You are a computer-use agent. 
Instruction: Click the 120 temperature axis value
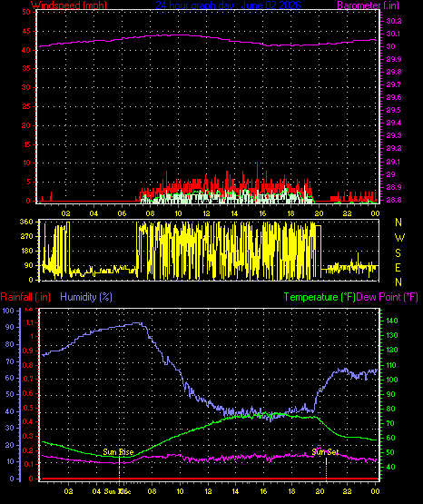(x=391, y=350)
